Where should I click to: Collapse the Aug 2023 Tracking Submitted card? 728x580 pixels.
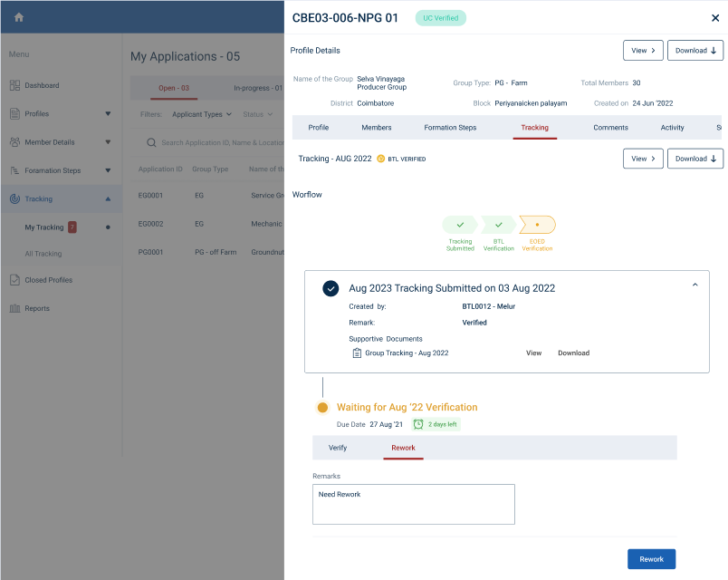(694, 285)
